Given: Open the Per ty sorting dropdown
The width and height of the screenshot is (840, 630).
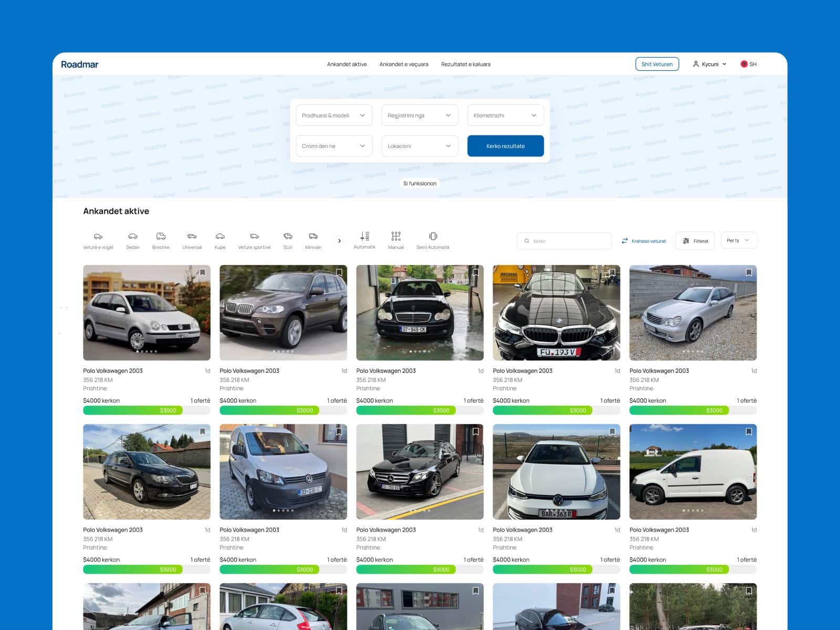Looking at the screenshot, I should (x=739, y=240).
